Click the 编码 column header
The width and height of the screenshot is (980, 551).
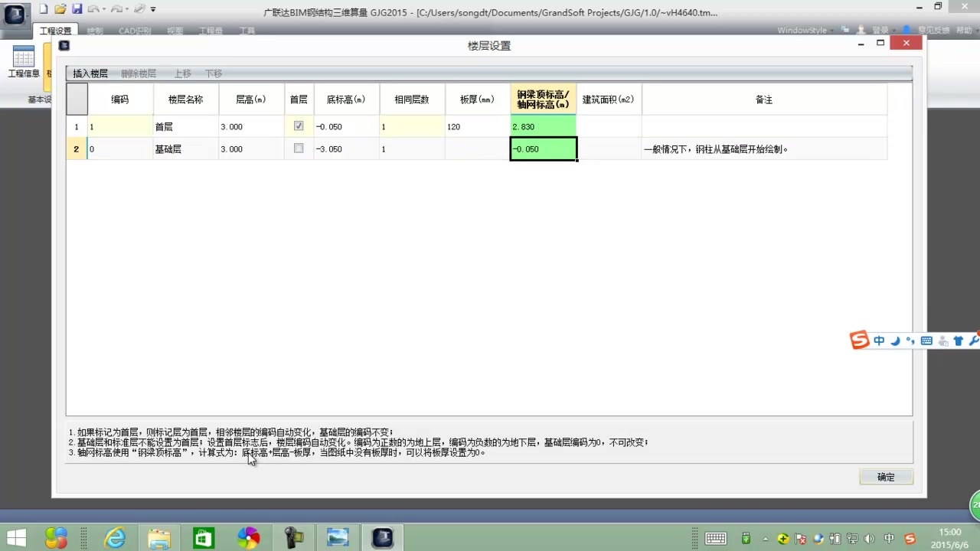coord(120,99)
